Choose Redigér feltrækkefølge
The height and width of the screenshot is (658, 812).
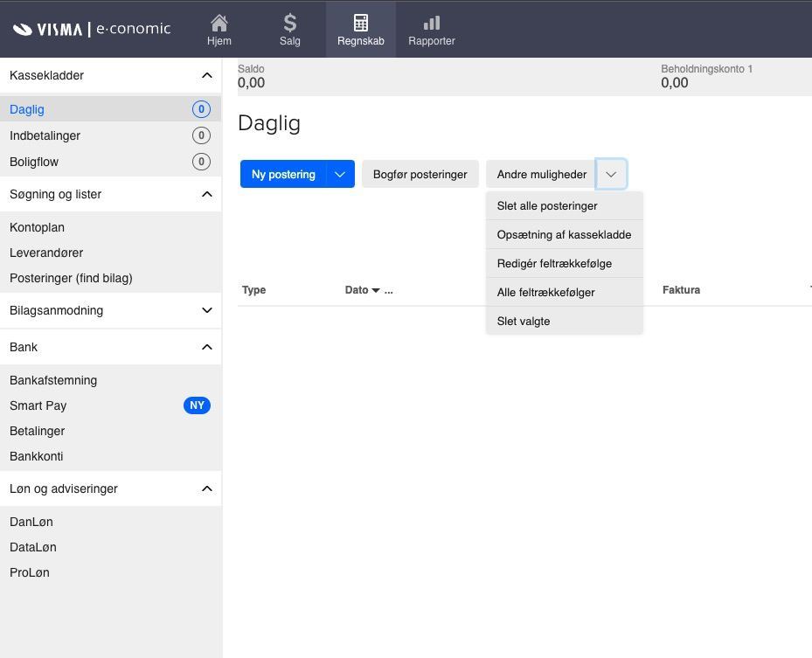[x=565, y=264]
